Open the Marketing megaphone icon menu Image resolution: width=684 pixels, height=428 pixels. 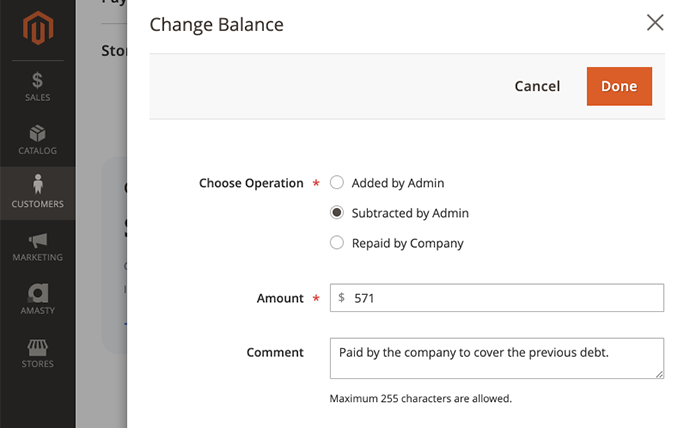(38, 240)
